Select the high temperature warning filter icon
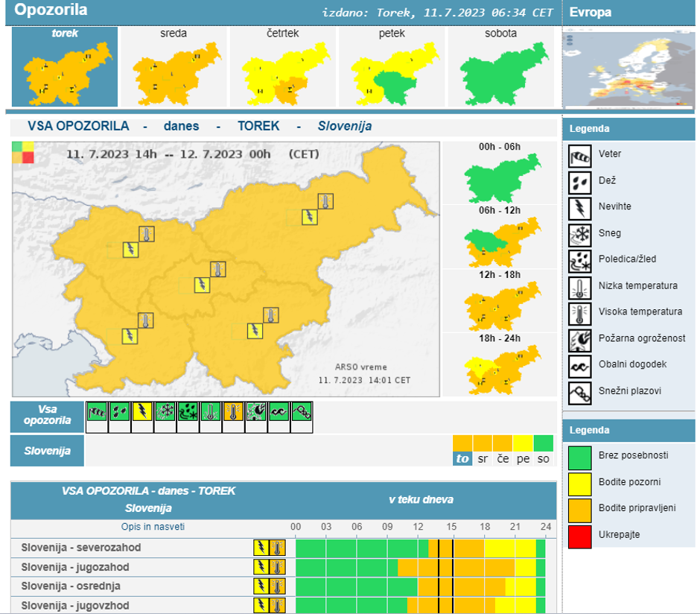This screenshot has height=614, width=700. coord(234,413)
